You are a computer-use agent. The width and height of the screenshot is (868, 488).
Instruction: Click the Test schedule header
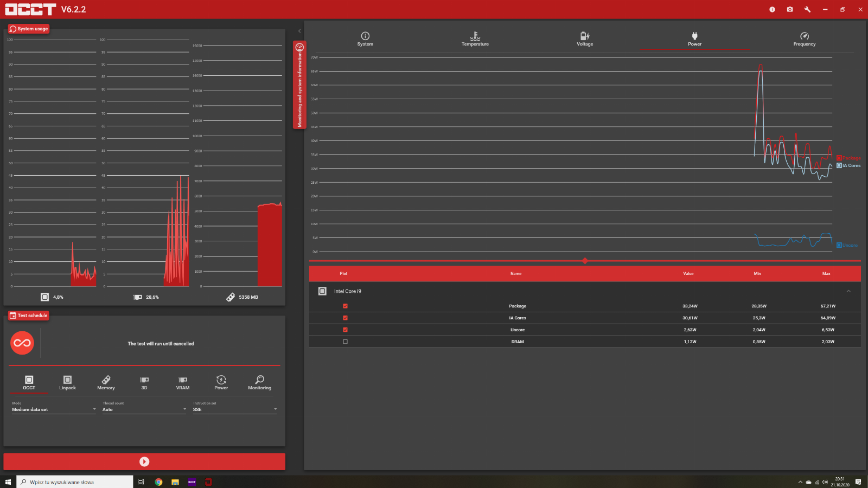(x=29, y=316)
